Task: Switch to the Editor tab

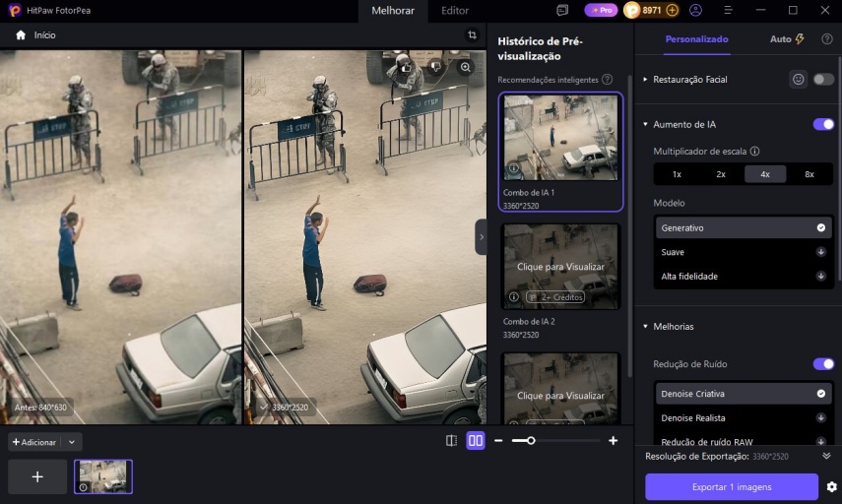Action: coord(454,10)
